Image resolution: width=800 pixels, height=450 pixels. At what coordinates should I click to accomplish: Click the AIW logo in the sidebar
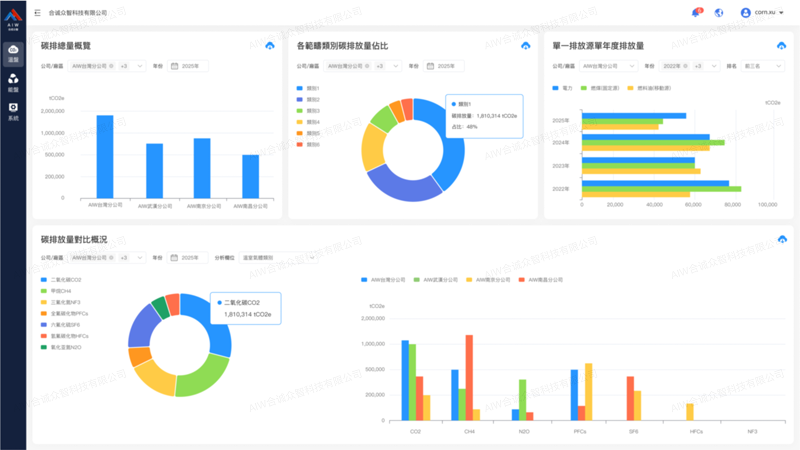[13, 19]
